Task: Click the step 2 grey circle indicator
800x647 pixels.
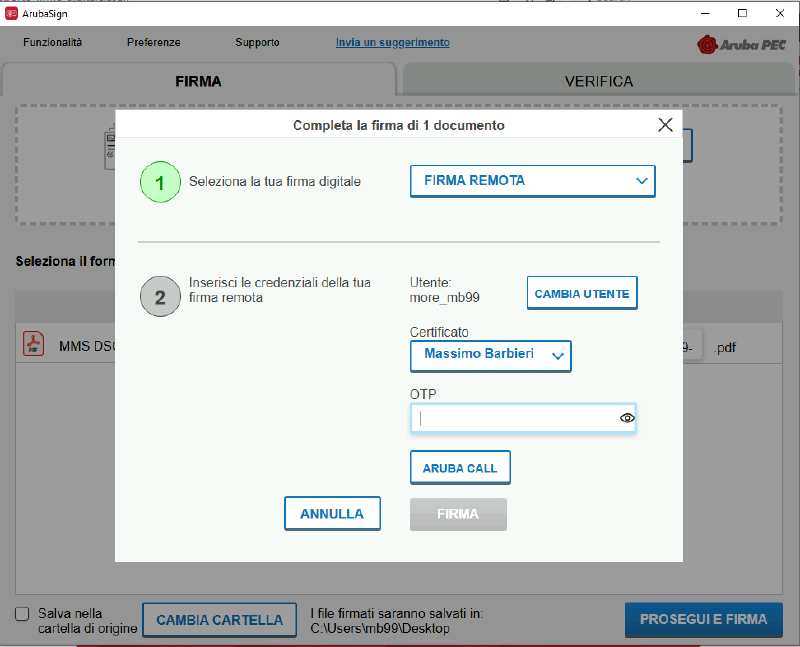Action: tap(160, 297)
